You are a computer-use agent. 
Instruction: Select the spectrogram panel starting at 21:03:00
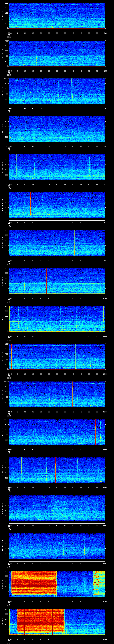tap(57, 54)
